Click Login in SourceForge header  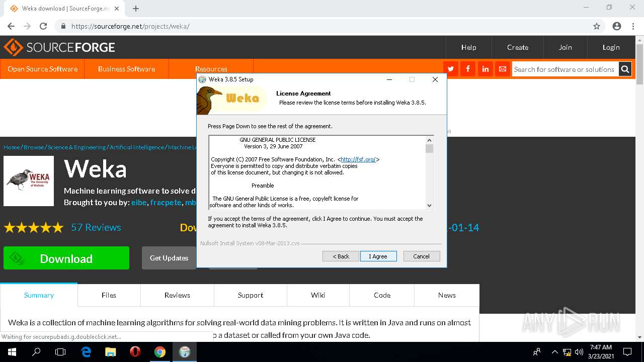point(611,47)
